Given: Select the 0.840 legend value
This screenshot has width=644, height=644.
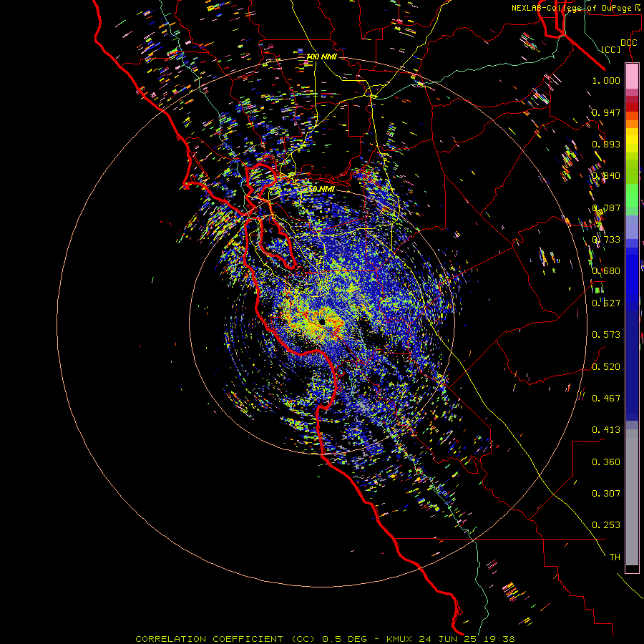Looking at the screenshot, I should 606,176.
